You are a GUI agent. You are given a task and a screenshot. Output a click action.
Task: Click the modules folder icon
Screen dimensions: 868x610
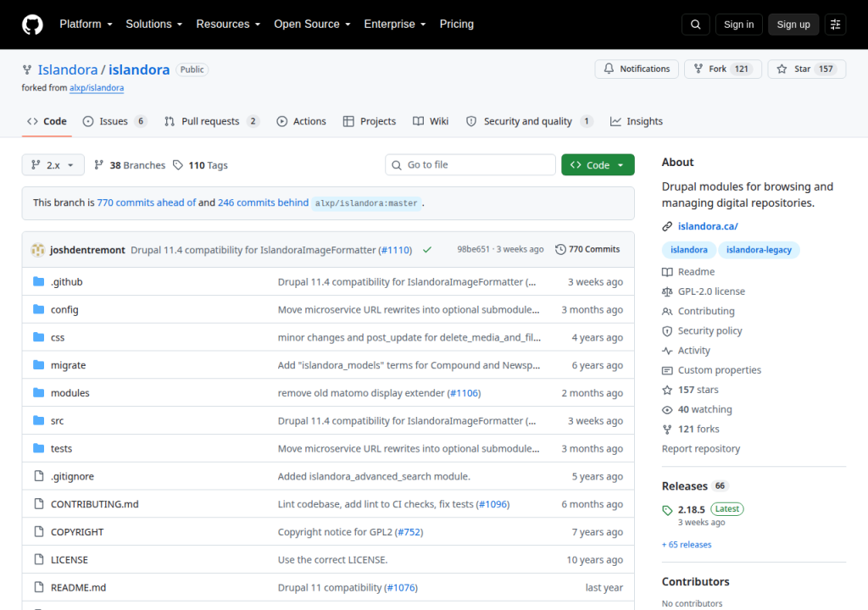click(x=38, y=392)
